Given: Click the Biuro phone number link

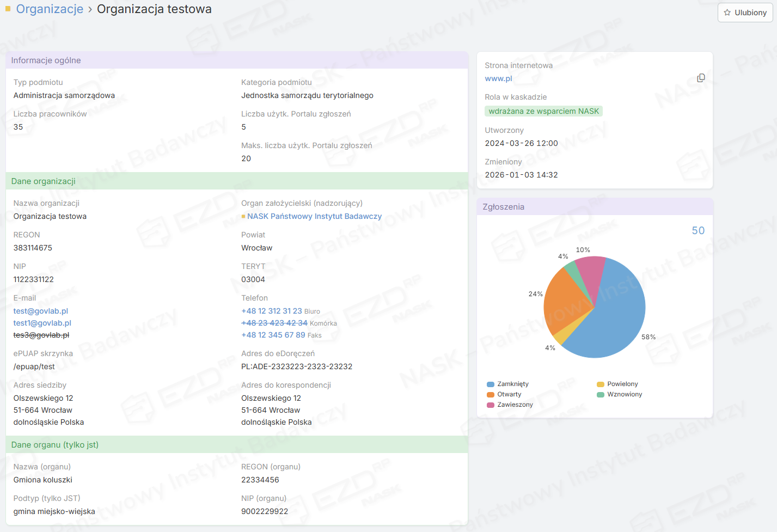Looking at the screenshot, I should [271, 311].
